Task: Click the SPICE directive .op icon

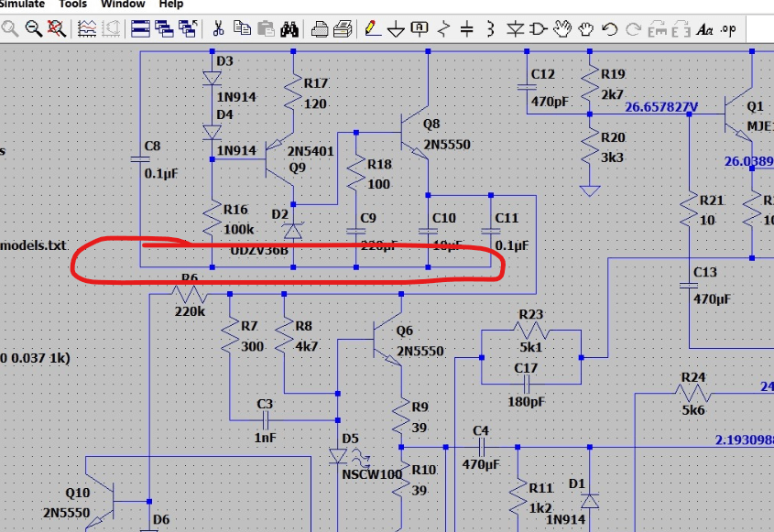Action: [x=728, y=30]
